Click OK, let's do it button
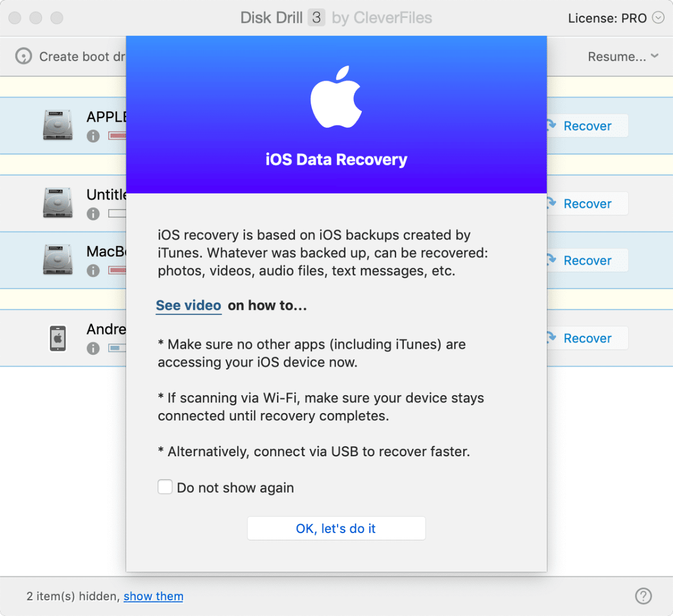The height and width of the screenshot is (616, 673). point(336,529)
